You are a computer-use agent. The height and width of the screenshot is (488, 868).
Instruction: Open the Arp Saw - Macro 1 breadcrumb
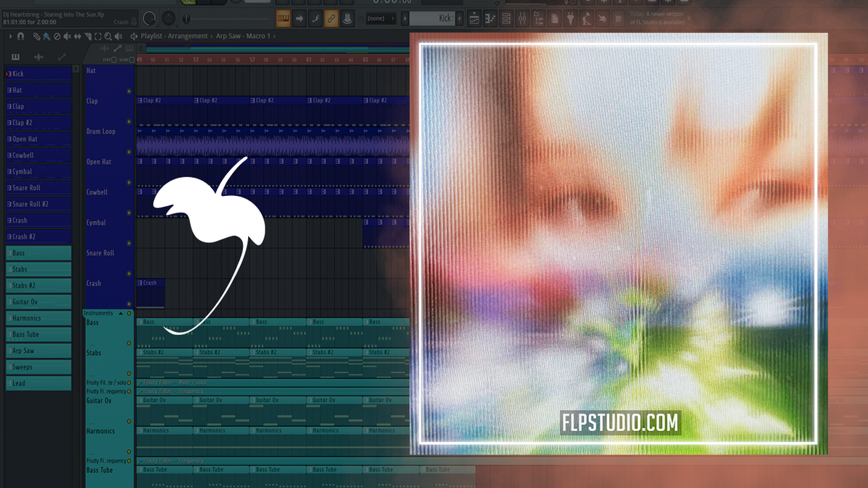pyautogui.click(x=244, y=35)
